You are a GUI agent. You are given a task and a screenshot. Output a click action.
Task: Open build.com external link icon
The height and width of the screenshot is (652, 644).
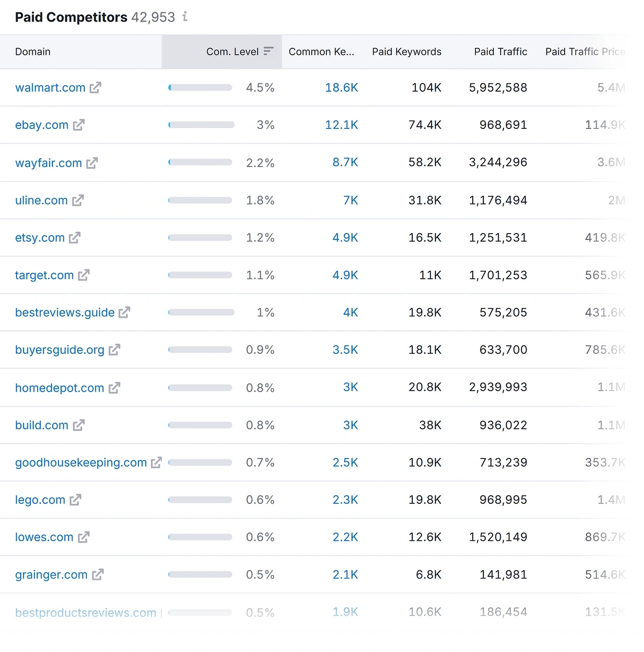coord(79,425)
